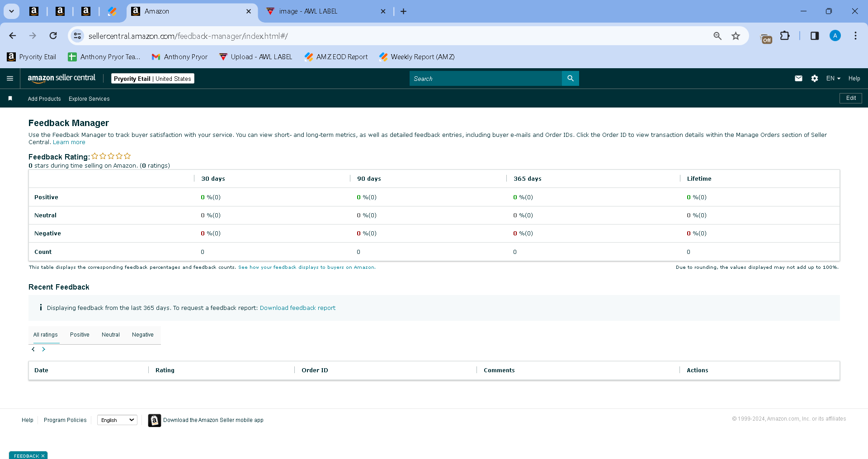Select the Neutral feedback tab
The width and height of the screenshot is (868, 459).
pyautogui.click(x=111, y=335)
